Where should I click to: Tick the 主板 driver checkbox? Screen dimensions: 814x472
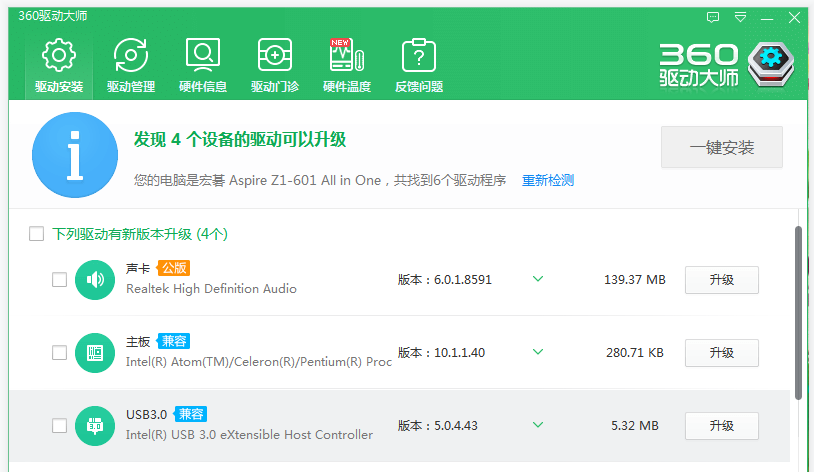[60, 353]
